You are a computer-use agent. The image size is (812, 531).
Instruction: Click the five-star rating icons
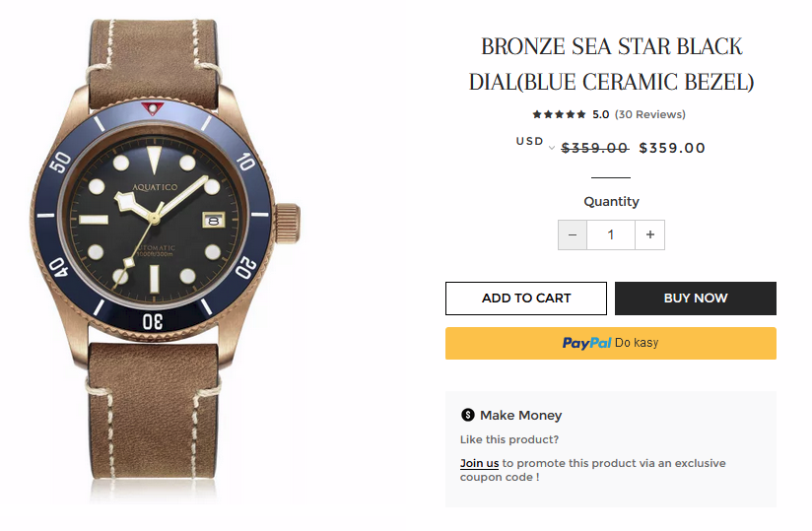(x=559, y=114)
